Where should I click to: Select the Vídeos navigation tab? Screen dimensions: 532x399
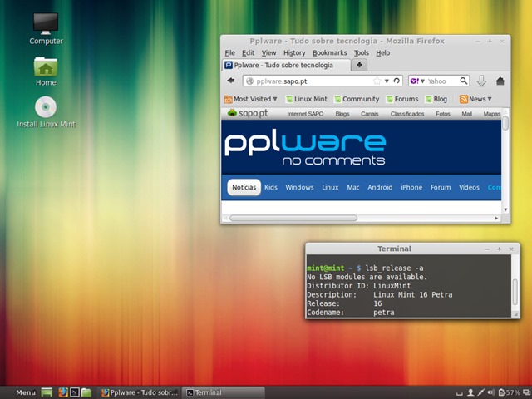(x=469, y=187)
